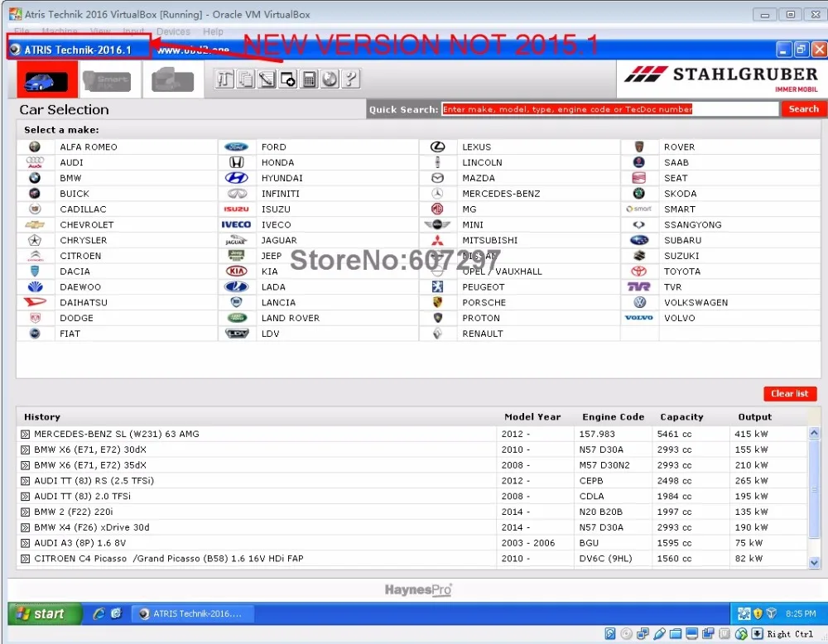Click the window with arrow toolbar icon
Viewport: 828px width, 644px height.
point(288,79)
